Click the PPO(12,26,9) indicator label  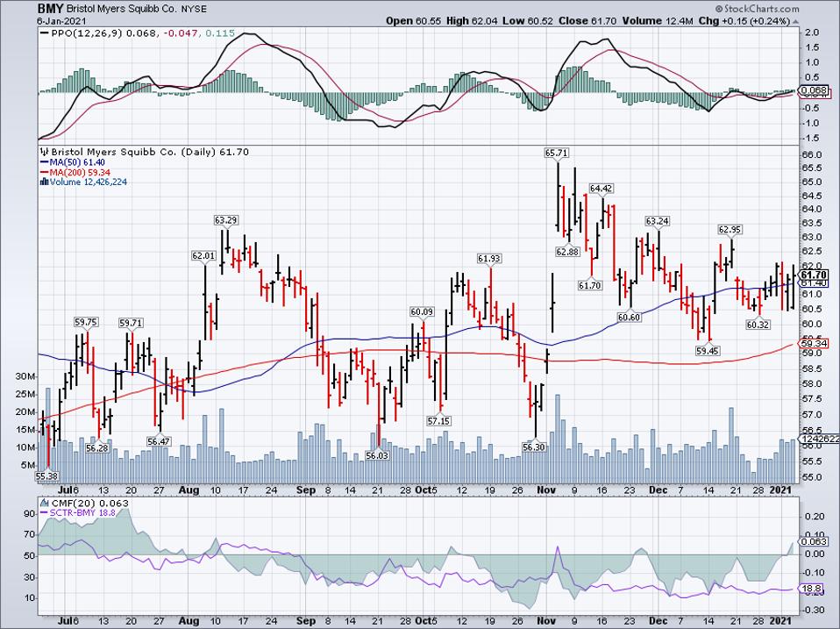click(x=89, y=33)
